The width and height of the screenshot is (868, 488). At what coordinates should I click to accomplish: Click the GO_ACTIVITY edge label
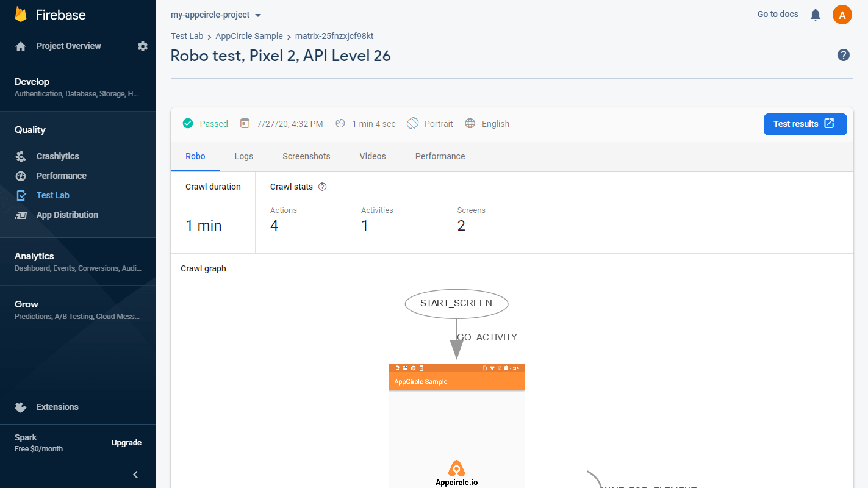tap(488, 337)
